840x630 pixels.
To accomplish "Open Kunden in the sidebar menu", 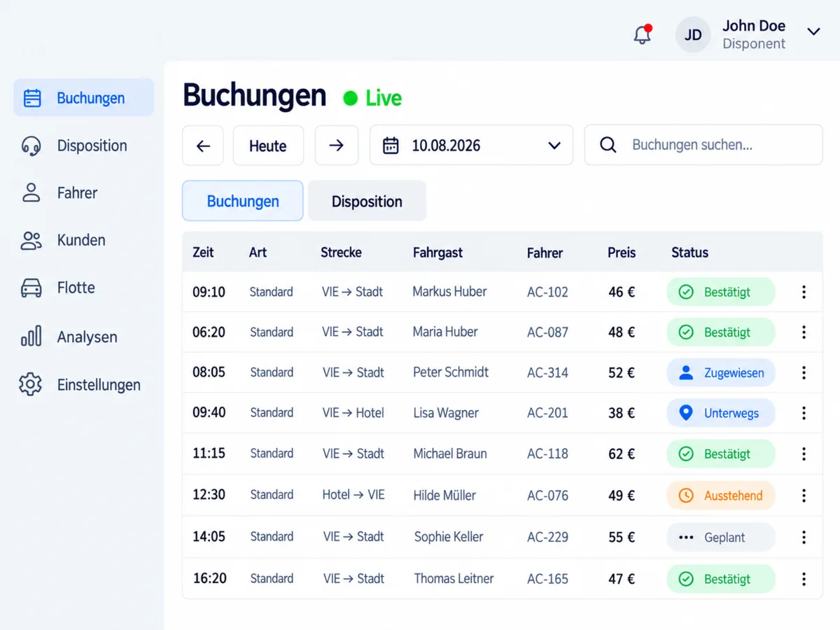I will coord(84,240).
